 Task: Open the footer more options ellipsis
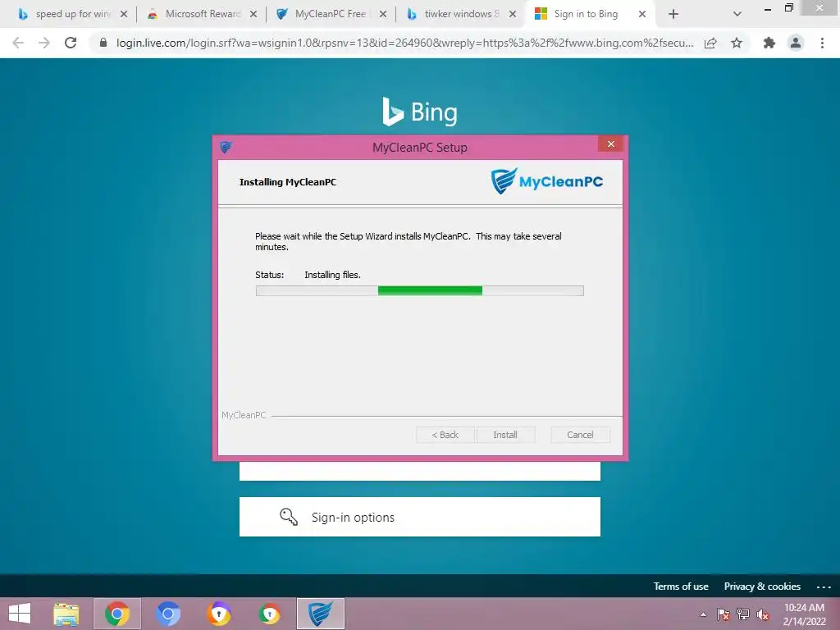tap(824, 587)
